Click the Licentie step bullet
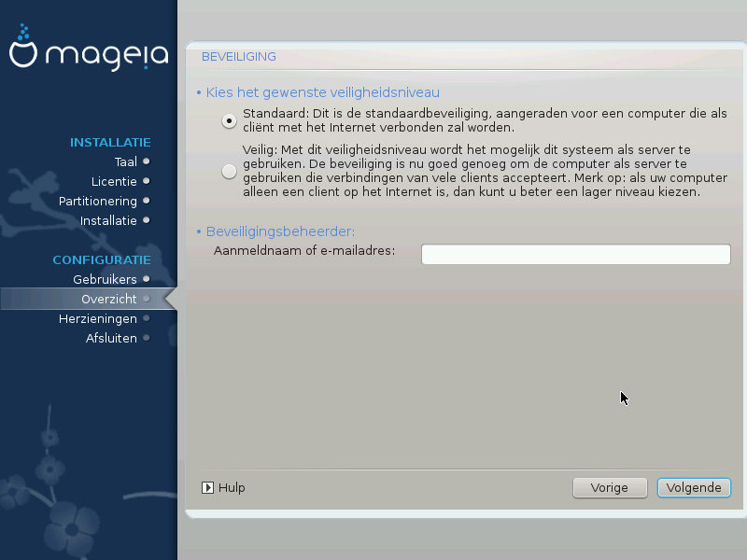The height and width of the screenshot is (560, 747). (146, 181)
